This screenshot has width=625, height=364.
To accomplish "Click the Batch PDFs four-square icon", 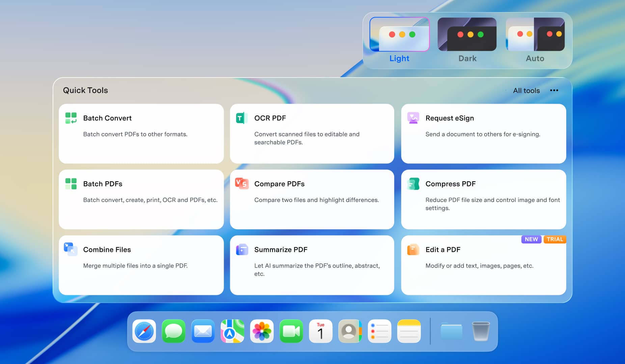I will coord(71,184).
